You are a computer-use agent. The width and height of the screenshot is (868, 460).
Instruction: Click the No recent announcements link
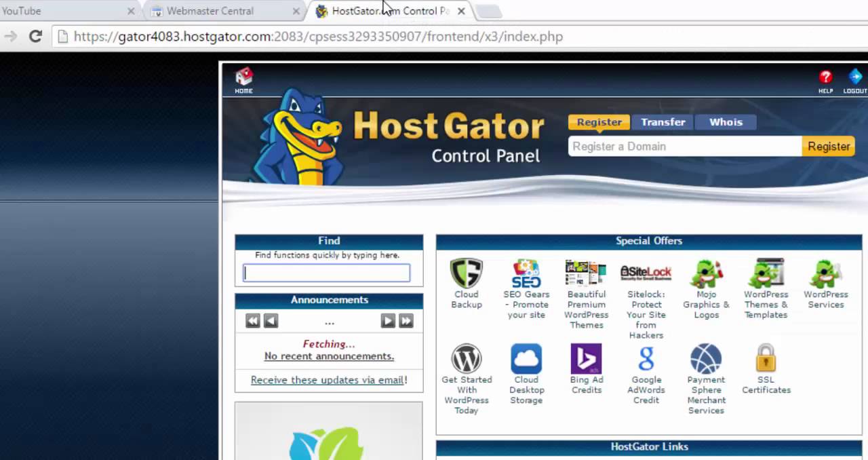pos(329,356)
